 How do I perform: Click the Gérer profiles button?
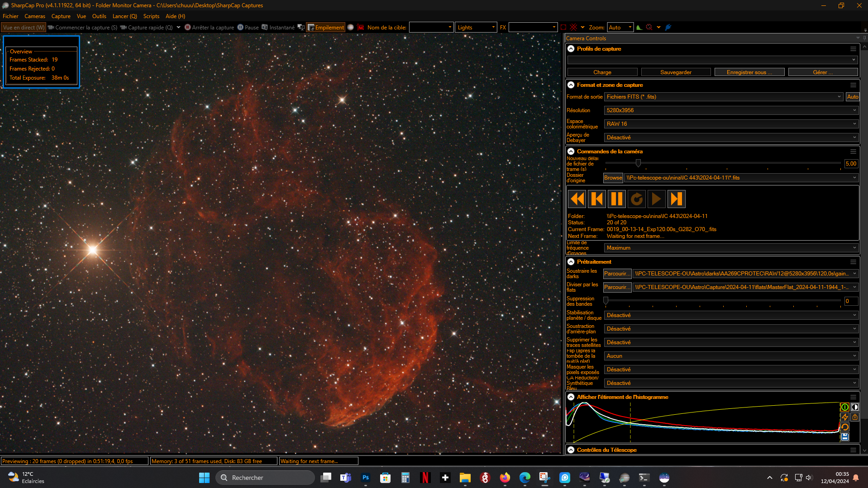click(x=823, y=72)
